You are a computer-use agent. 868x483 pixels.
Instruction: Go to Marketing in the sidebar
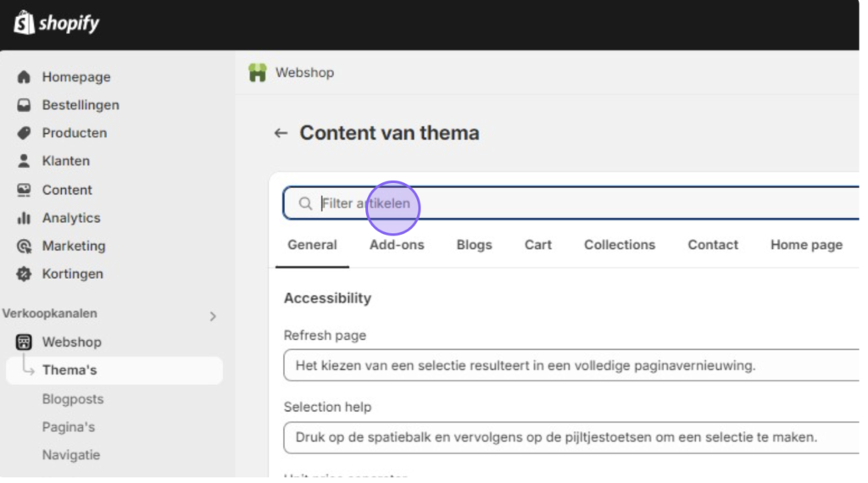(74, 247)
